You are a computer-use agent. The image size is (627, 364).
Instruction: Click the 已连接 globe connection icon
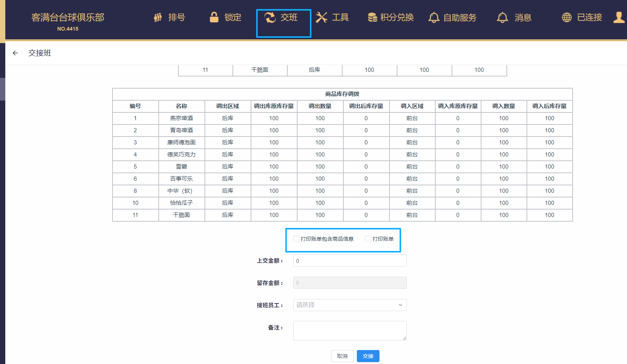pyautogui.click(x=566, y=17)
